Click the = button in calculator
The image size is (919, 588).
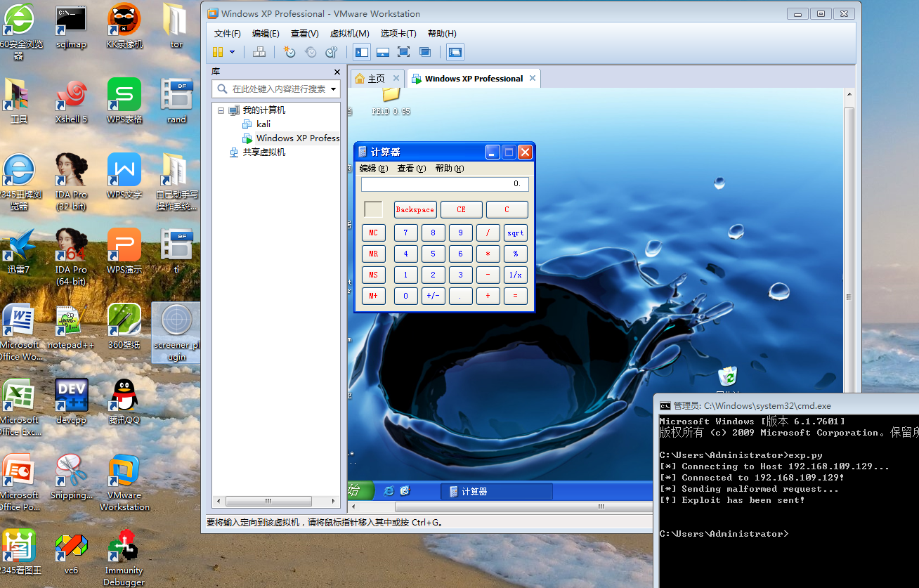pyautogui.click(x=516, y=296)
